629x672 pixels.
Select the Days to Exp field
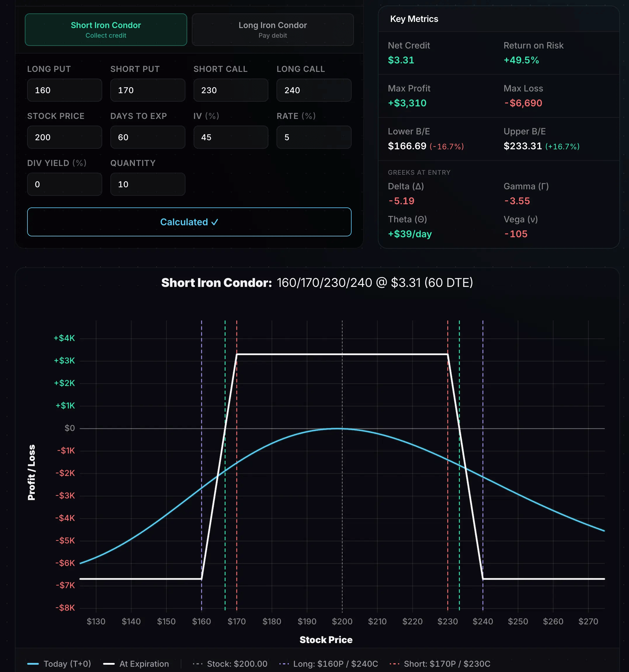(148, 137)
